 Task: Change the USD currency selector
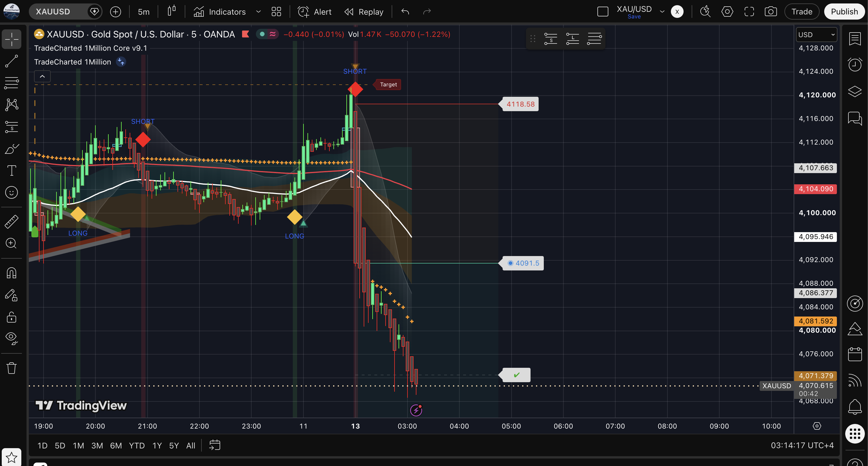click(816, 35)
